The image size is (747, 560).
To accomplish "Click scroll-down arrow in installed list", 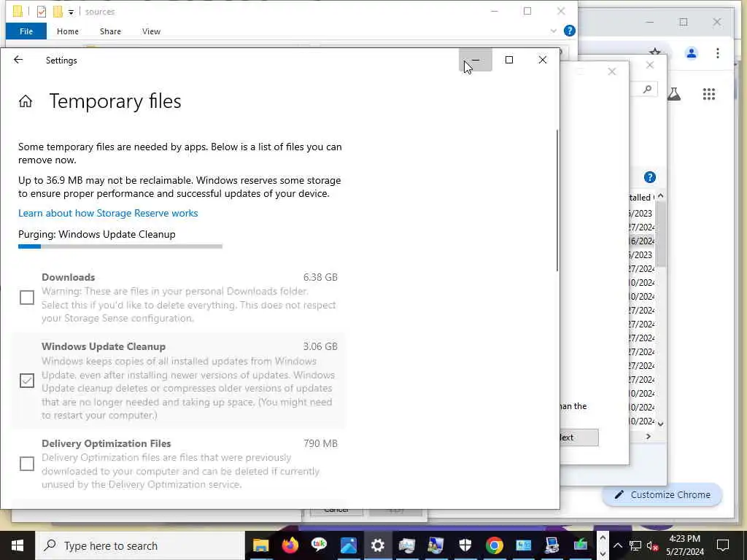I will point(660,424).
